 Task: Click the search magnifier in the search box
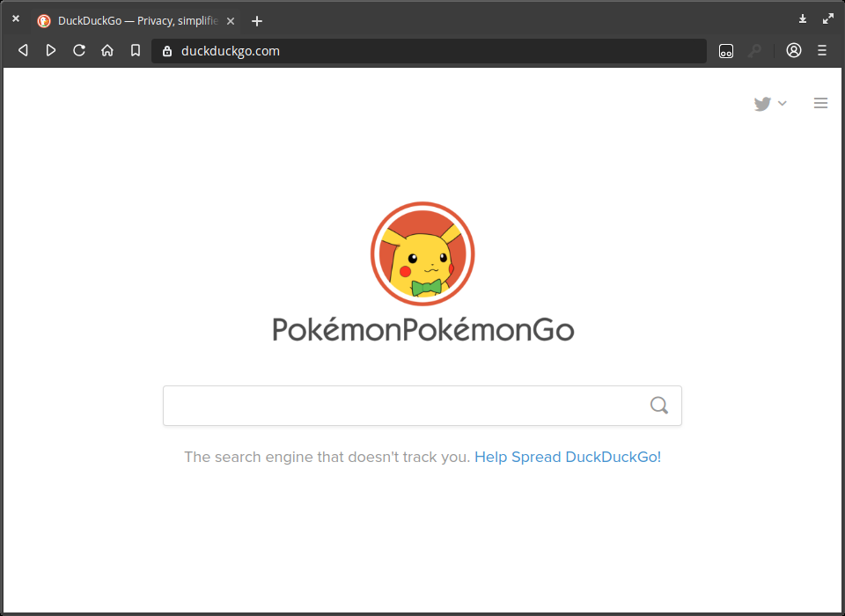pyautogui.click(x=658, y=405)
